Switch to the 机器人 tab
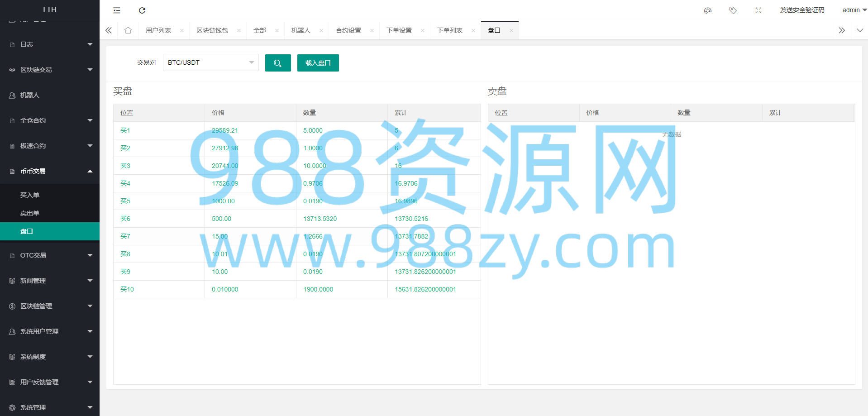The height and width of the screenshot is (416, 868). tap(301, 30)
